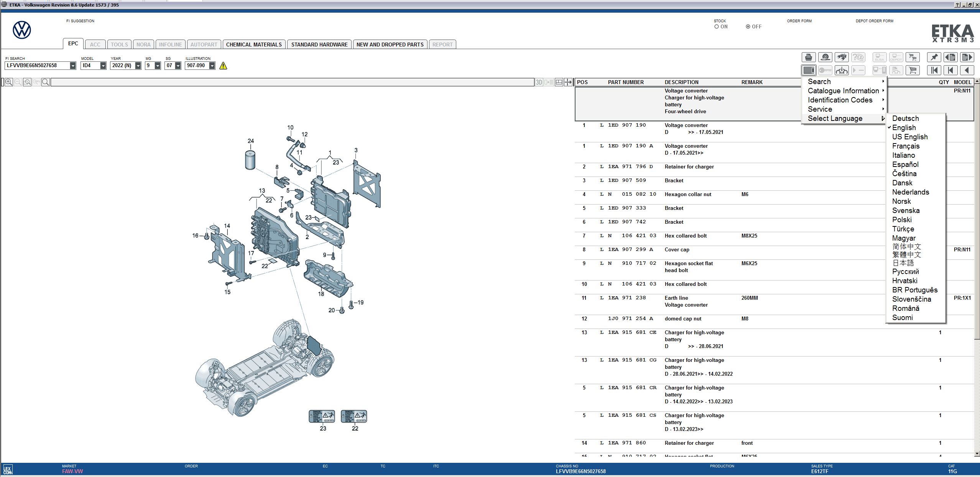Open the Service submenu
Screen dimensions: 980x477
pos(844,109)
